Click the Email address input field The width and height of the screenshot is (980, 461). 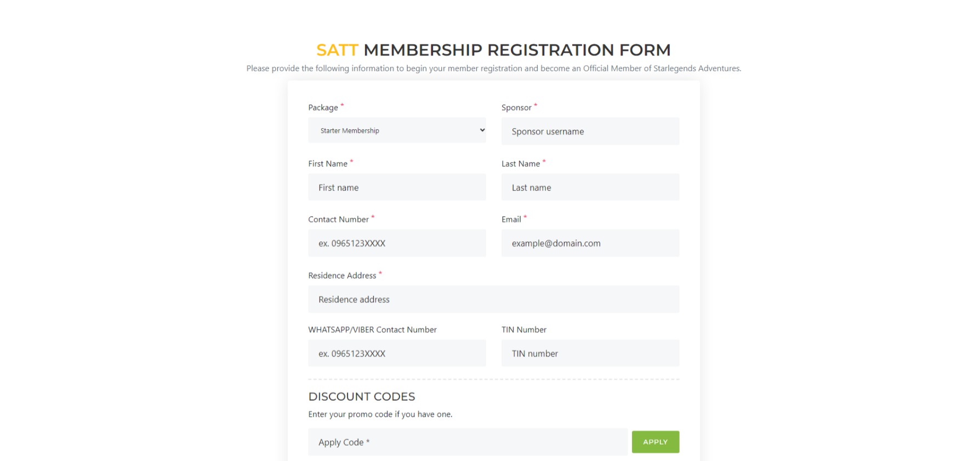tap(590, 243)
